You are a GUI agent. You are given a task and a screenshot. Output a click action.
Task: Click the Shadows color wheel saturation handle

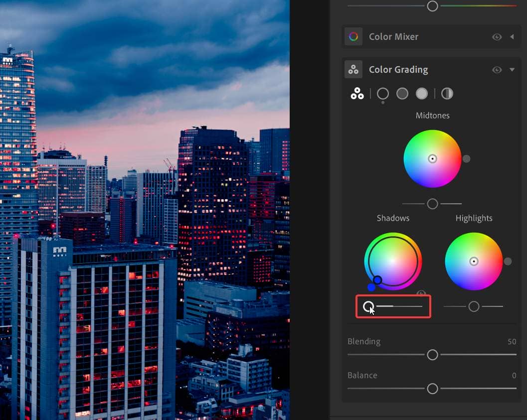click(377, 280)
